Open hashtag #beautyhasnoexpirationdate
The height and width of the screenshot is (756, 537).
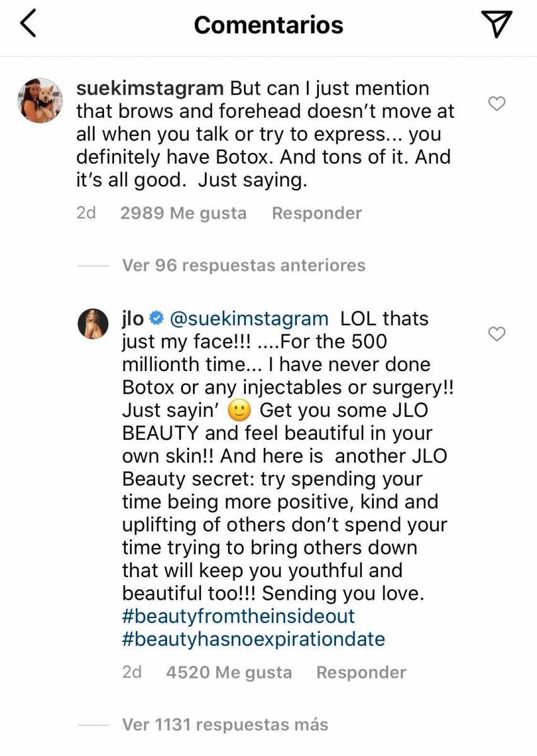click(x=253, y=639)
